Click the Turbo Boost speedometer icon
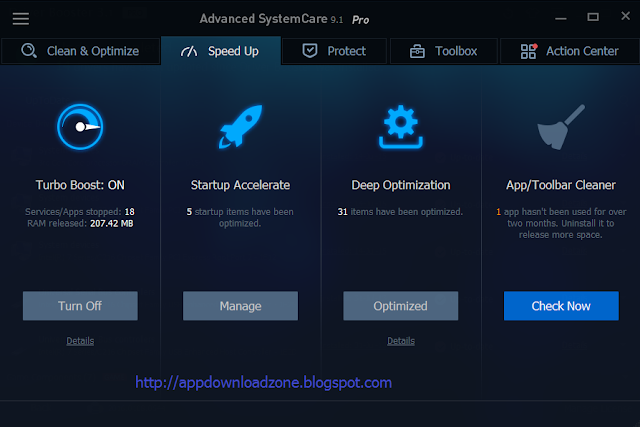Image resolution: width=640 pixels, height=427 pixels. coord(80,127)
